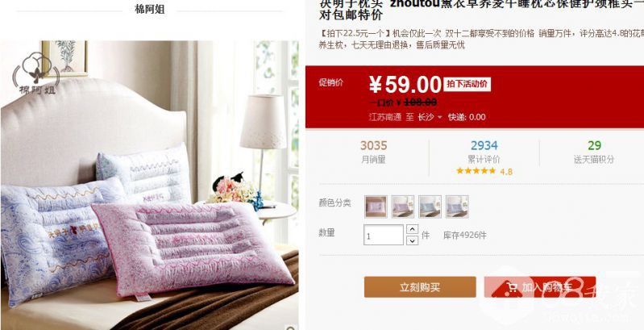Click the five-star rating icons
This screenshot has width=644, height=330.
(x=476, y=170)
